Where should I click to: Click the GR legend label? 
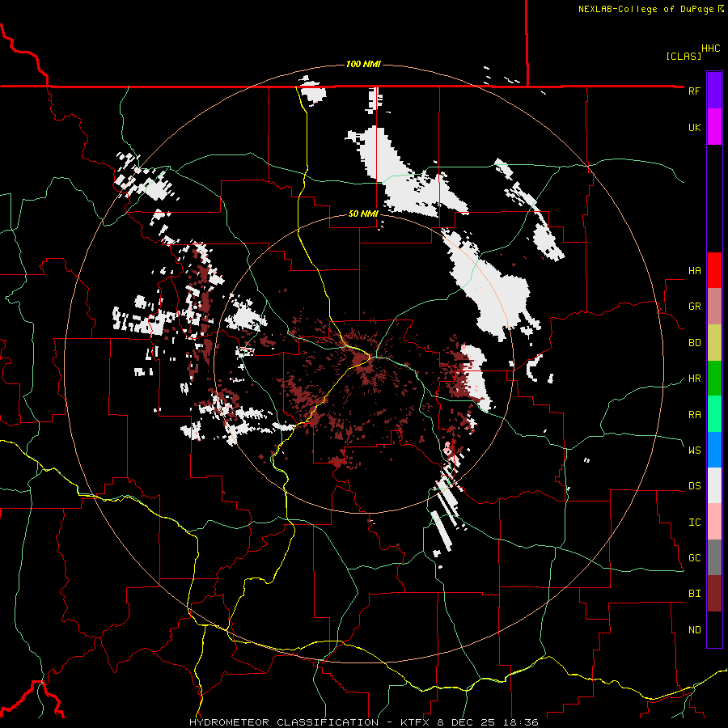[694, 307]
